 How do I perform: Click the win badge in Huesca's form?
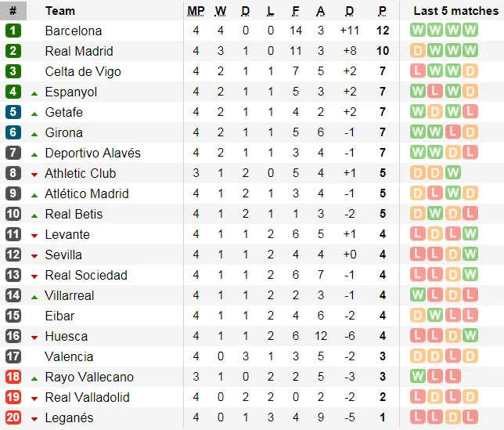pyautogui.click(x=470, y=336)
